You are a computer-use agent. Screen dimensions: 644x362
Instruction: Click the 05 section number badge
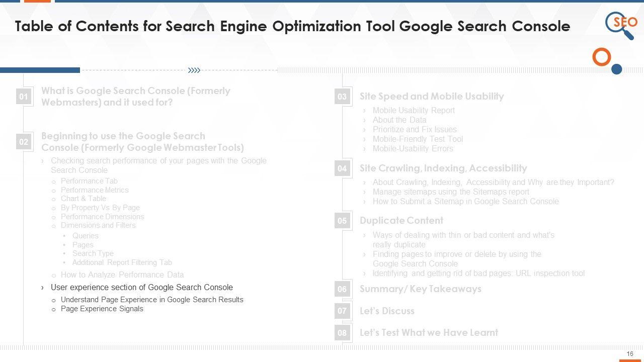[342, 221]
